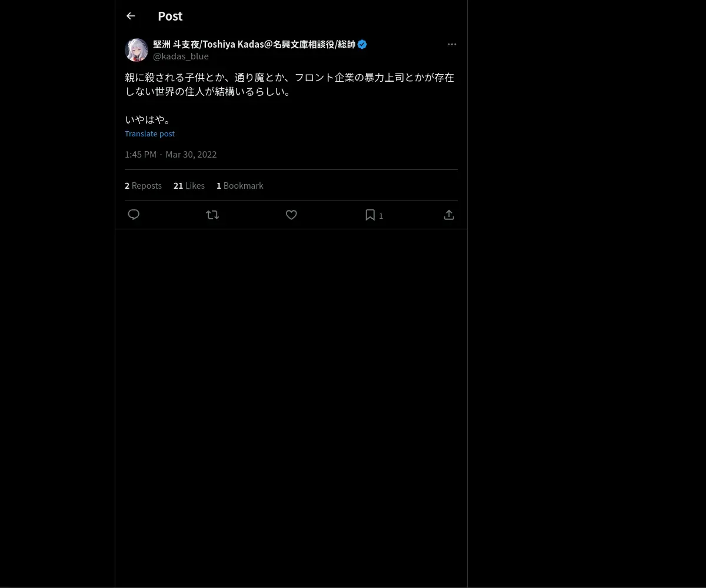Toggle the bookmark icon on the post
The image size is (706, 588).
(370, 215)
